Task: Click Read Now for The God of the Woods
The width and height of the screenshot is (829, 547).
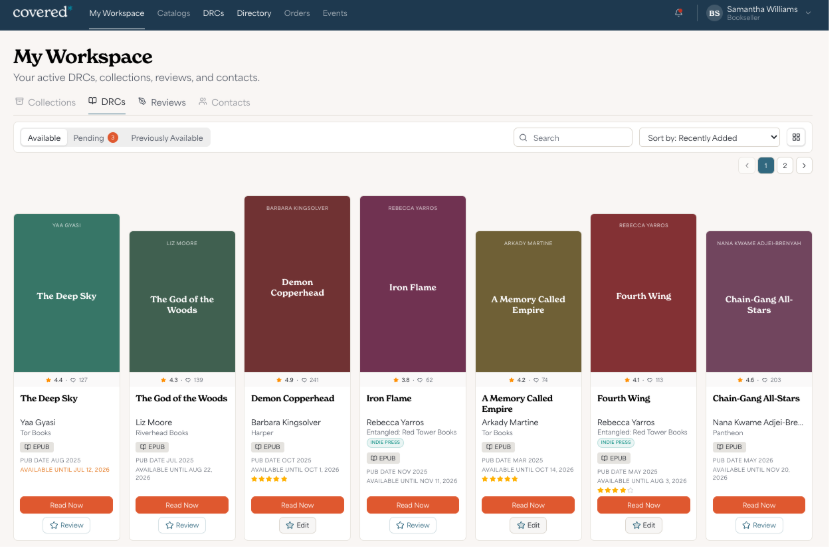Action: pos(182,505)
